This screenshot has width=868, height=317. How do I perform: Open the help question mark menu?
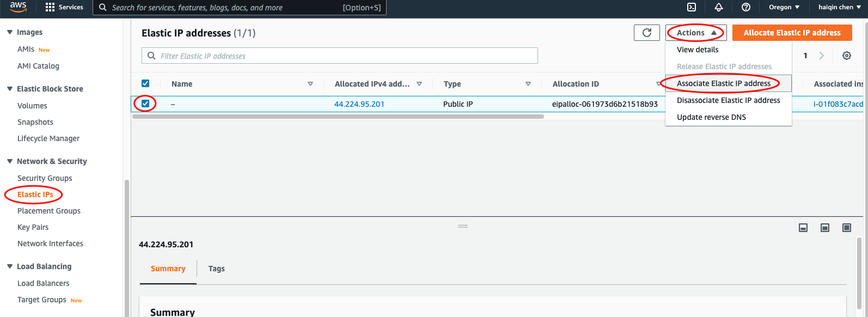pos(746,7)
